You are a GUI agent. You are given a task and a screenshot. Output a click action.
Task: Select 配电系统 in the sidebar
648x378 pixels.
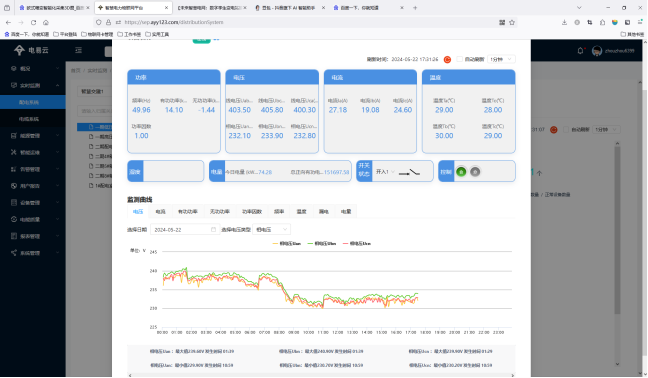(33, 102)
